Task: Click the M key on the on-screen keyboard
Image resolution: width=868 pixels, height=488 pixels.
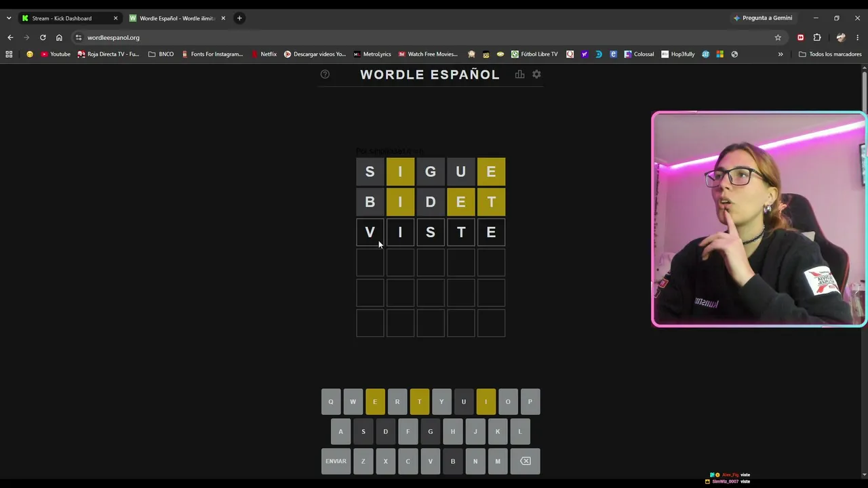Action: click(x=497, y=461)
